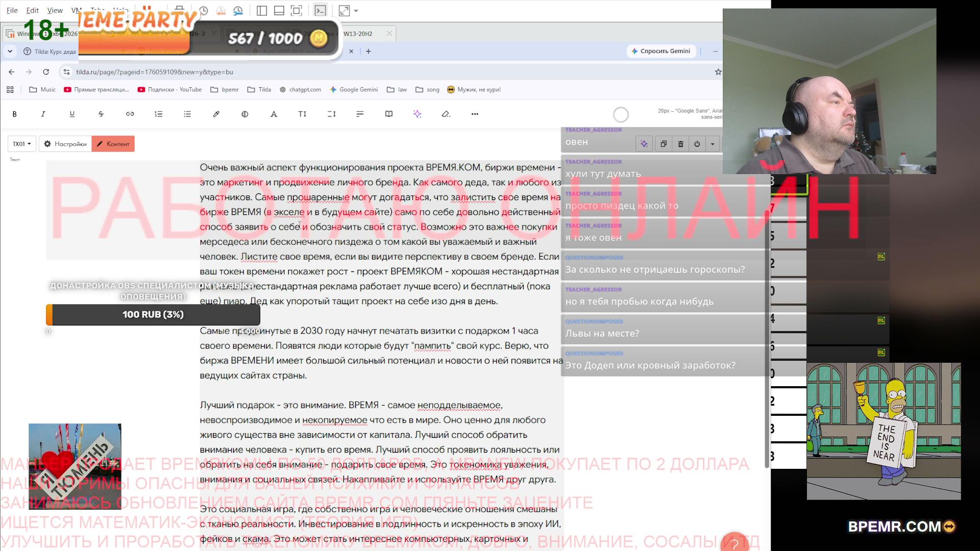The height and width of the screenshot is (551, 980).
Task: Toggle underline text formatting
Action: 72,114
